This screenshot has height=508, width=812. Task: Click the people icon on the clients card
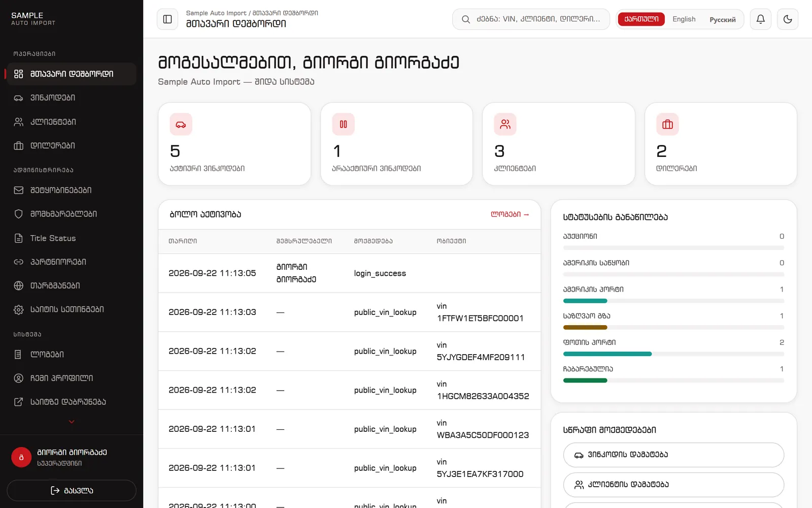505,124
